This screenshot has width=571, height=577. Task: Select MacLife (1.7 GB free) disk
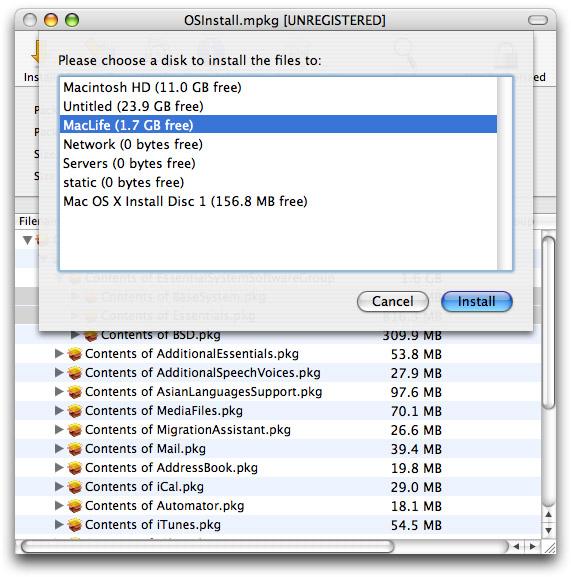[278, 125]
